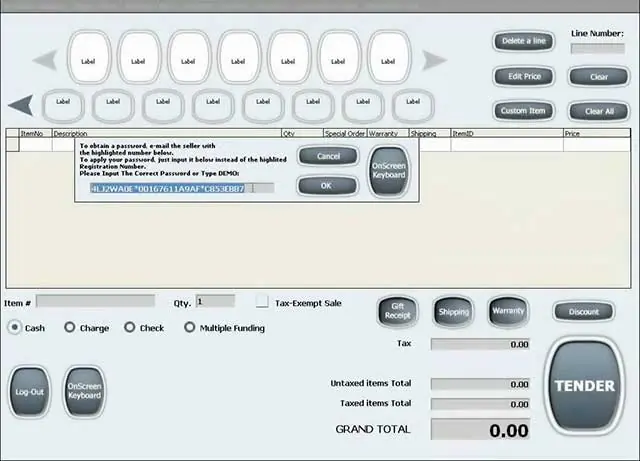Click the Taxed items Total field
The height and width of the screenshot is (461, 640).
coord(480,404)
